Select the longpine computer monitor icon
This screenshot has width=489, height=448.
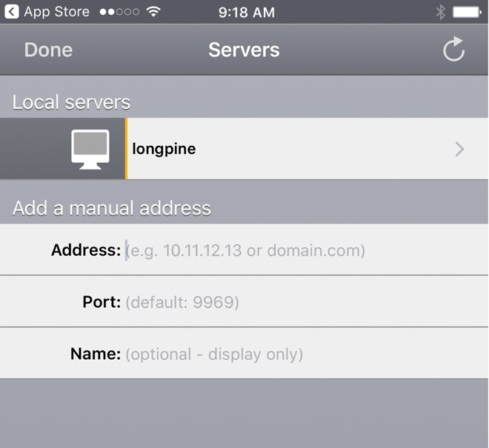[x=90, y=150]
